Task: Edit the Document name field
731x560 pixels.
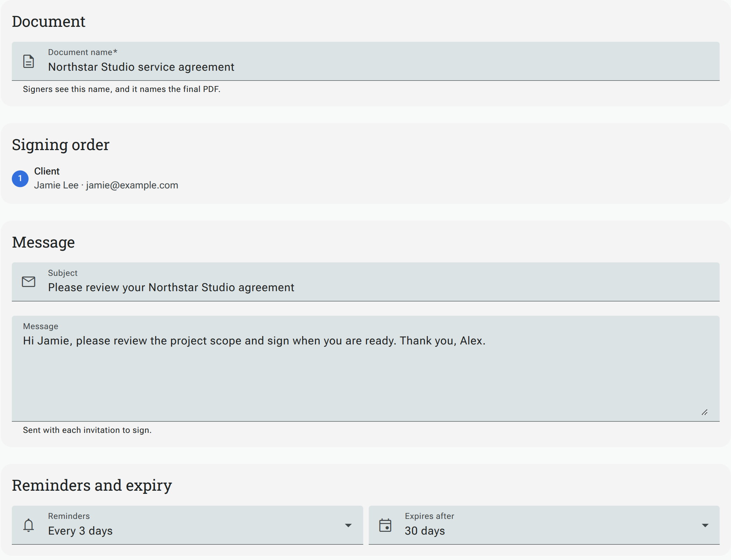Action: click(x=365, y=61)
